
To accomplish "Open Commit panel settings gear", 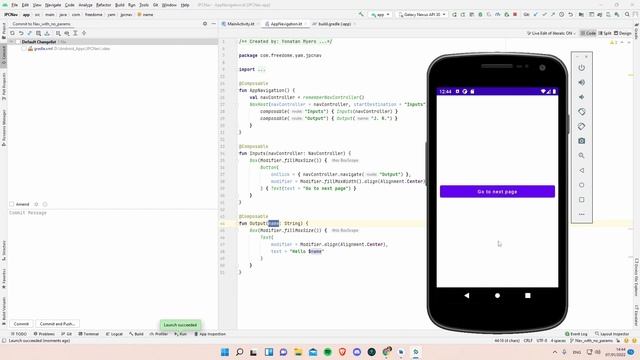I will [205, 24].
